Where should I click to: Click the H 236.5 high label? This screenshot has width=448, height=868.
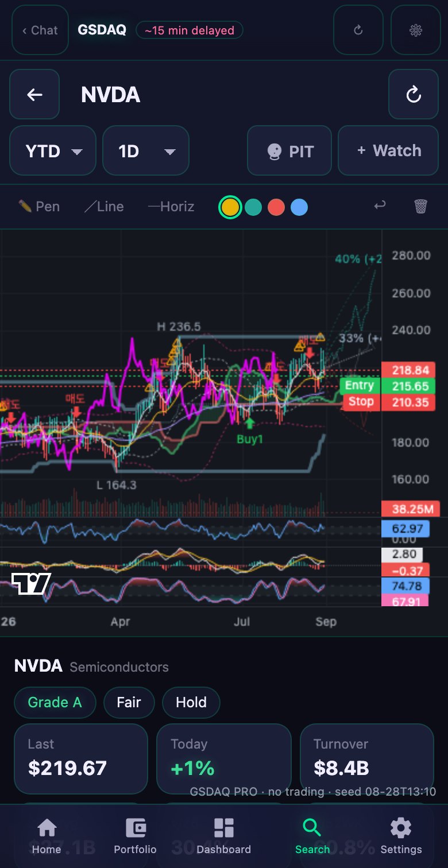tap(179, 327)
